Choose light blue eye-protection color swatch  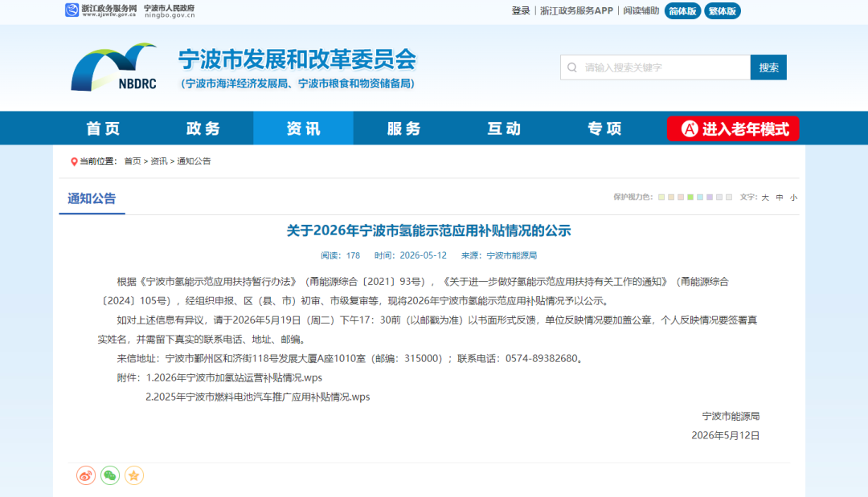(x=700, y=198)
